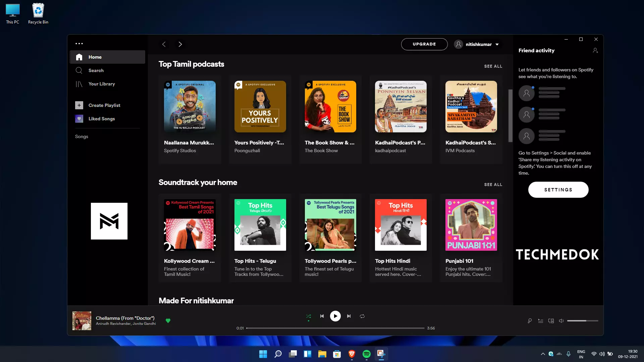Open the play queue icon

click(x=540, y=321)
